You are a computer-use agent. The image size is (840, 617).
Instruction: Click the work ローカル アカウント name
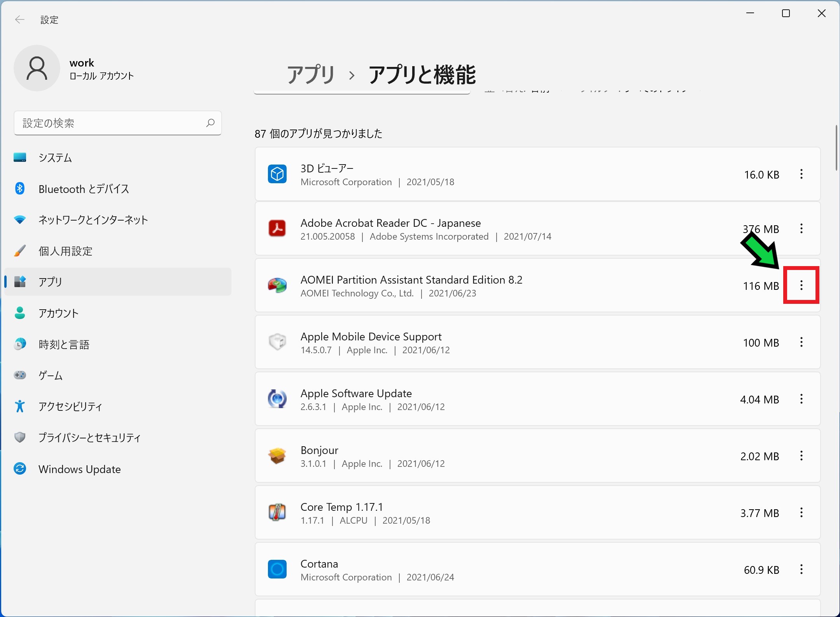tap(101, 69)
